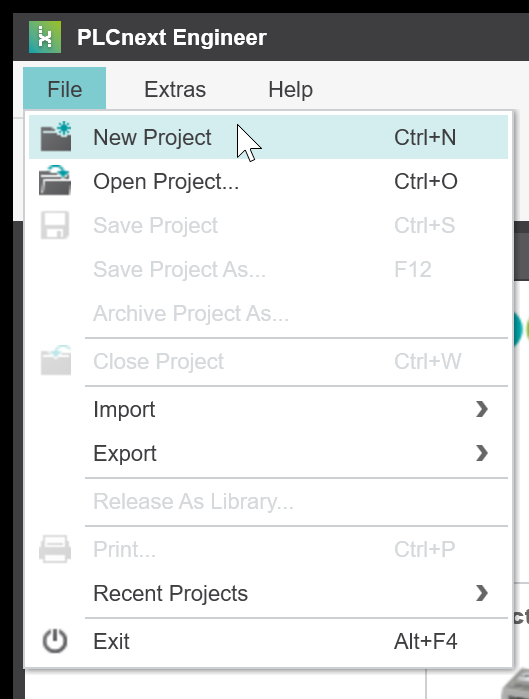This screenshot has width=529, height=699.
Task: Click the Print printer icon
Action: pos(55,549)
